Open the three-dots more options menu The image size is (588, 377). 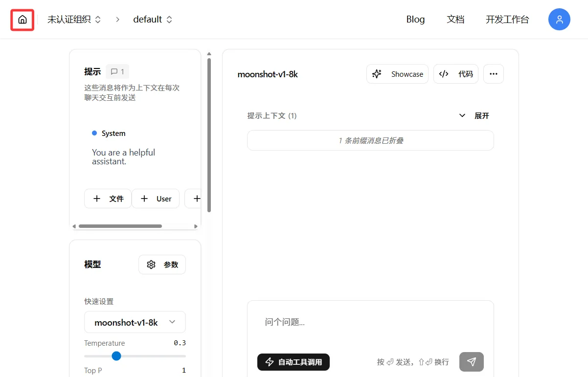click(493, 74)
